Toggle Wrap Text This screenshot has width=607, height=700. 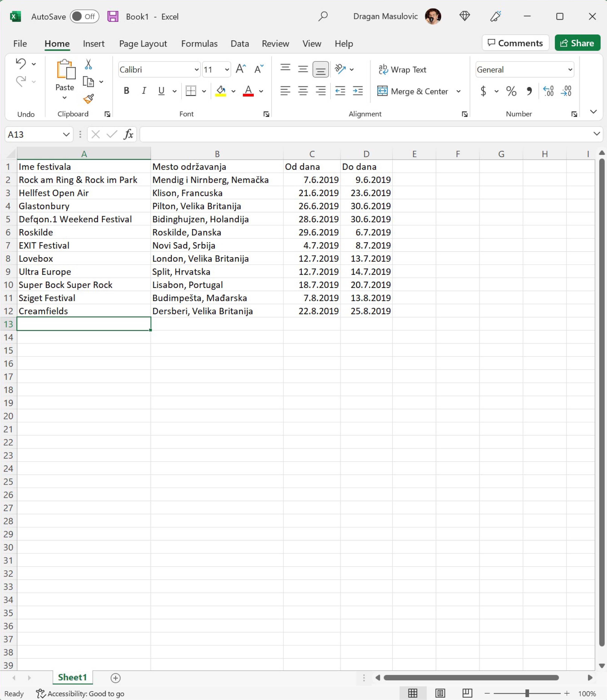pos(402,69)
